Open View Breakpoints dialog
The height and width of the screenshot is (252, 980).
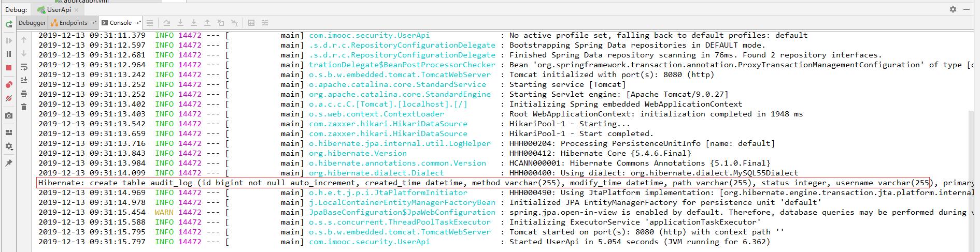point(9,85)
